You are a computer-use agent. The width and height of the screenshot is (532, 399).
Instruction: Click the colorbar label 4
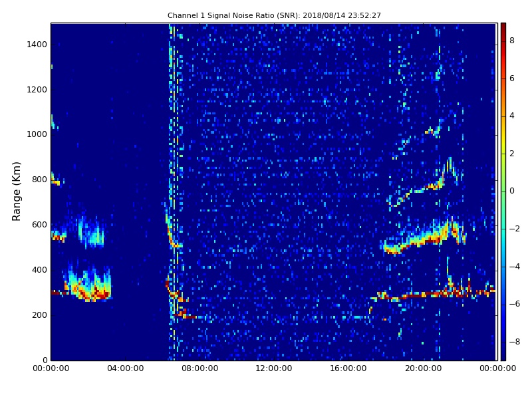tap(512, 116)
